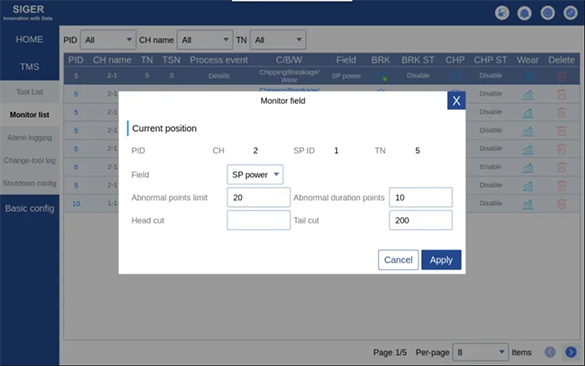Screen dimensions: 585x366
Task: Open the wear chart icon in Enable row
Action: [528, 167]
